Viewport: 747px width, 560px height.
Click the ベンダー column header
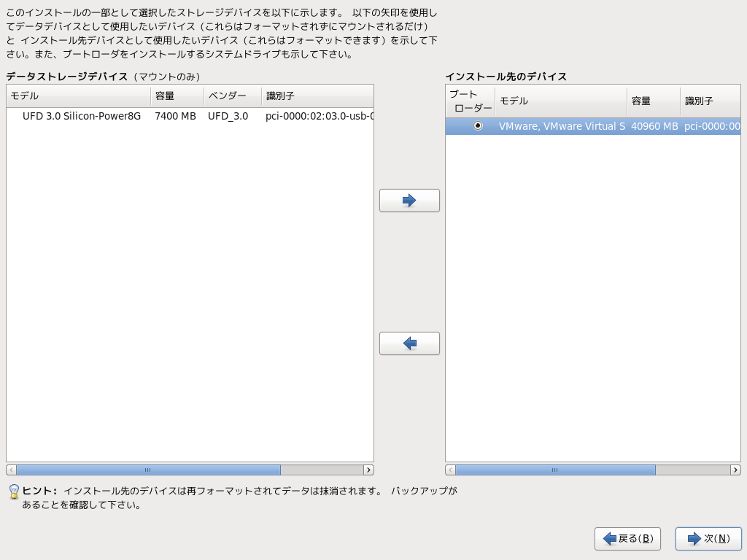pos(232,96)
